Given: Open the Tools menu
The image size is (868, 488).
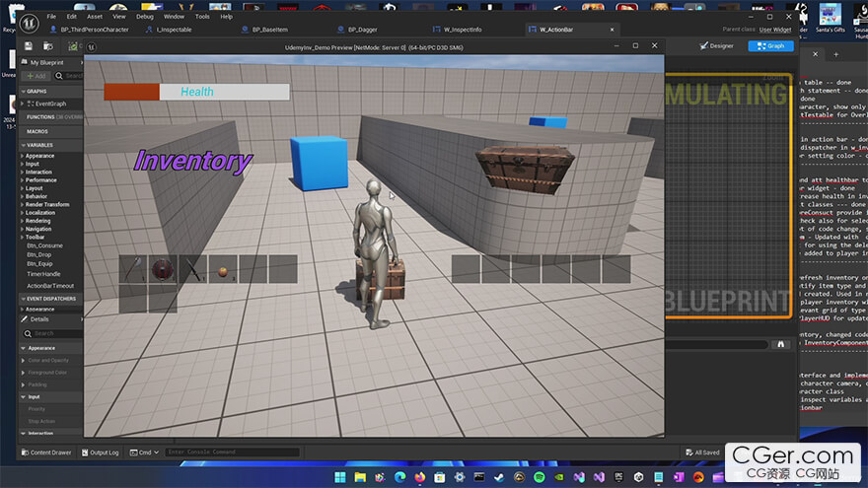Looking at the screenshot, I should tap(202, 17).
